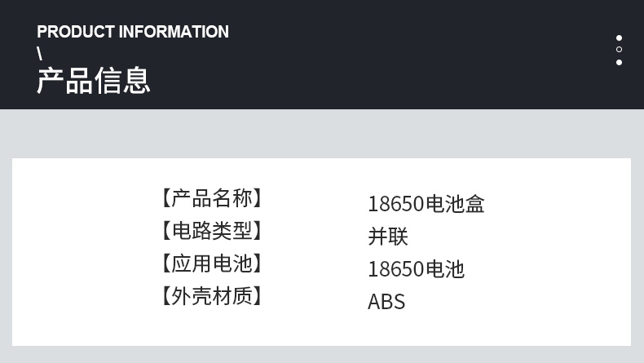Click the bottom filled dot indicator
Screen dimensions: 644x363
[x=619, y=62]
